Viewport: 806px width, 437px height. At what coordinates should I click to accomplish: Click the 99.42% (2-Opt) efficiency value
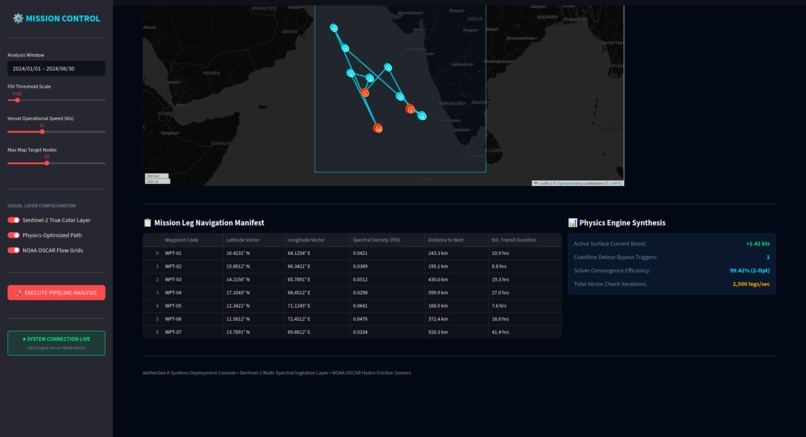coord(749,270)
